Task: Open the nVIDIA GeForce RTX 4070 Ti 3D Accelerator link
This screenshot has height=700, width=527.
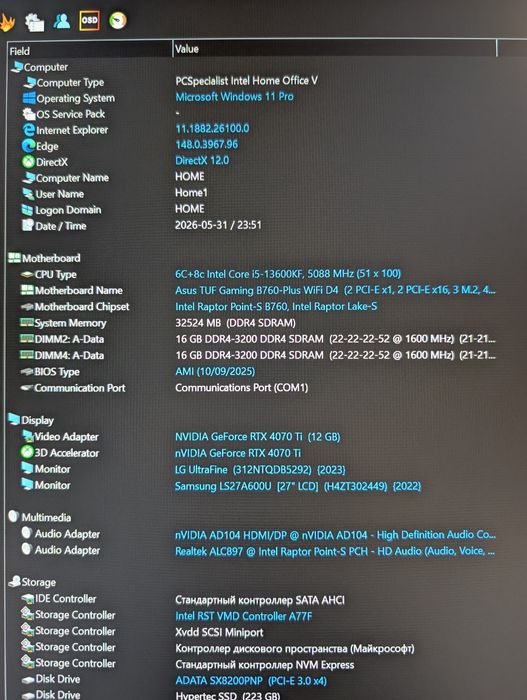Action: (x=238, y=453)
